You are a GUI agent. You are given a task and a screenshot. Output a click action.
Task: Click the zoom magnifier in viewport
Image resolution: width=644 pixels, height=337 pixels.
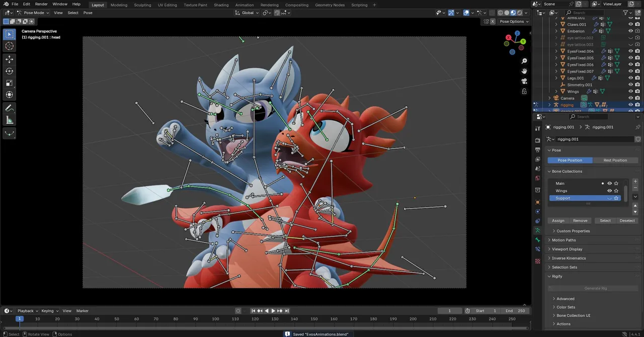point(524,61)
